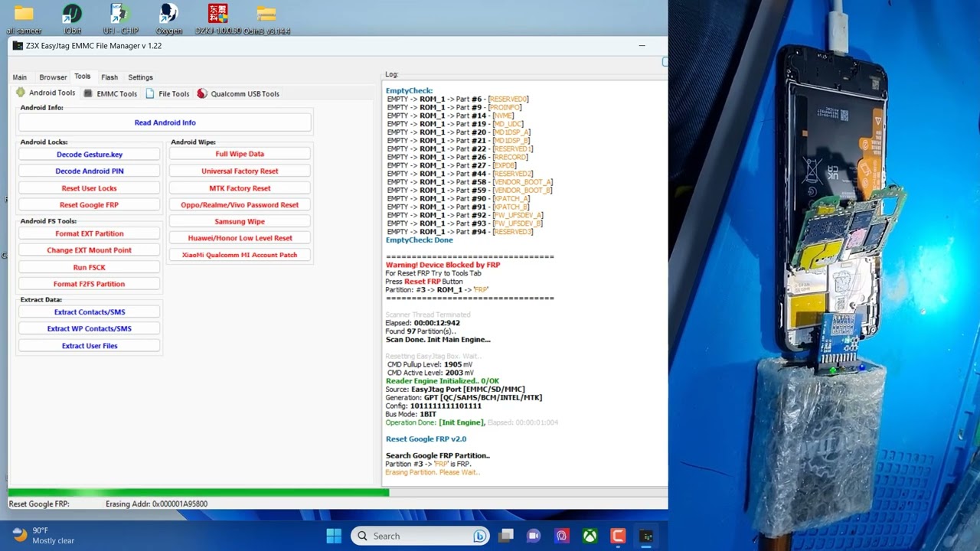The width and height of the screenshot is (980, 551).
Task: Open the UFI - CHIP shortcut
Action: click(x=120, y=18)
